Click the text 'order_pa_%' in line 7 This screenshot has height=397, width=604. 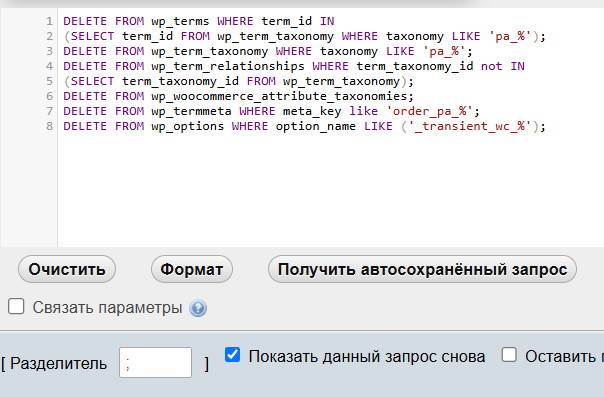(x=430, y=111)
